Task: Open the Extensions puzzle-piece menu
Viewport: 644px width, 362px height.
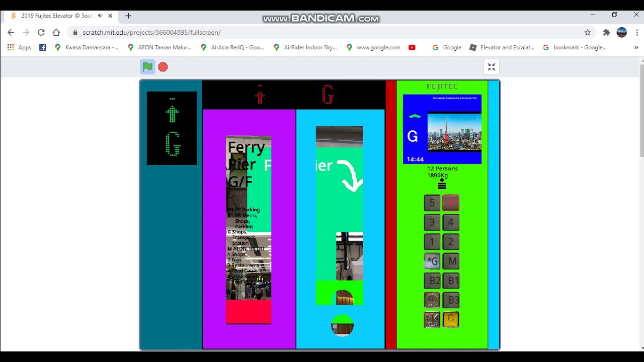Action: point(606,32)
